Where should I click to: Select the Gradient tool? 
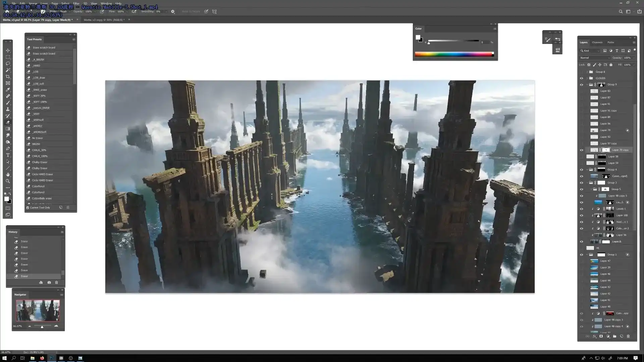pos(8,129)
